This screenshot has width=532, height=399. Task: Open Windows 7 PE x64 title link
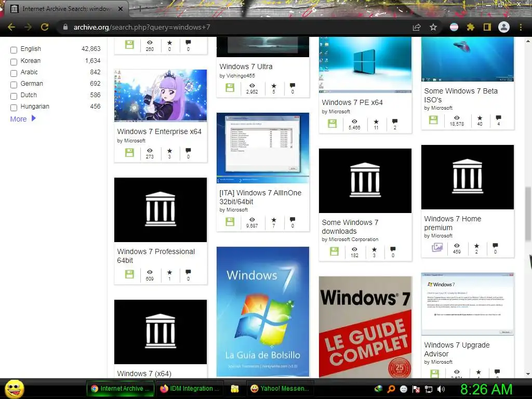(352, 102)
